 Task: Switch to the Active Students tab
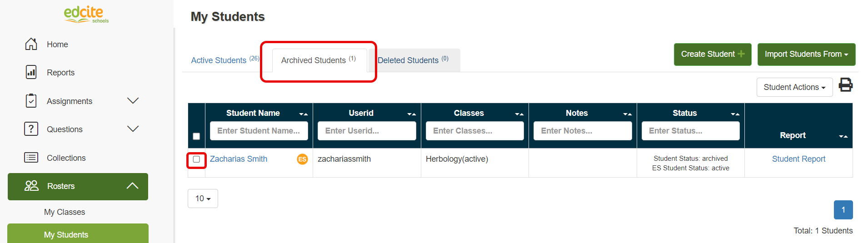click(219, 60)
